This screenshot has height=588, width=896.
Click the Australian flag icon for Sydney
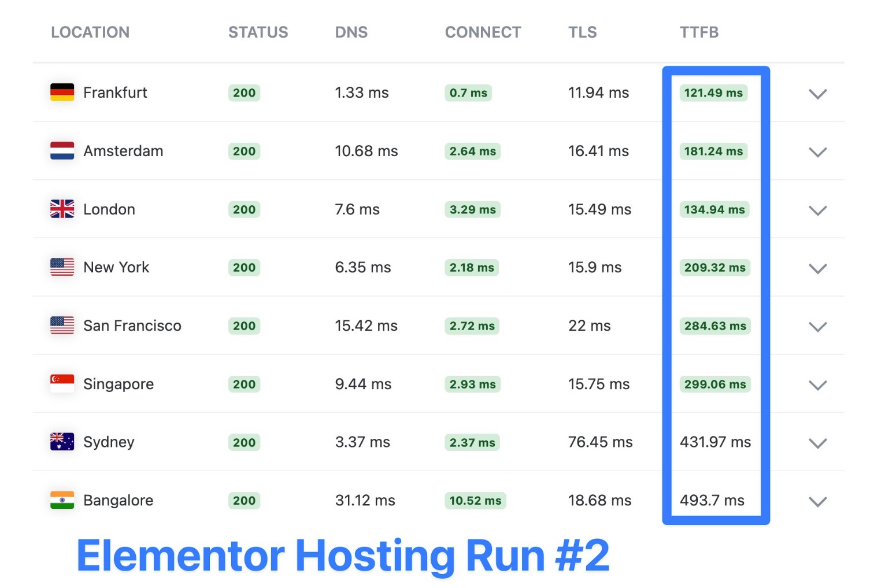[62, 442]
